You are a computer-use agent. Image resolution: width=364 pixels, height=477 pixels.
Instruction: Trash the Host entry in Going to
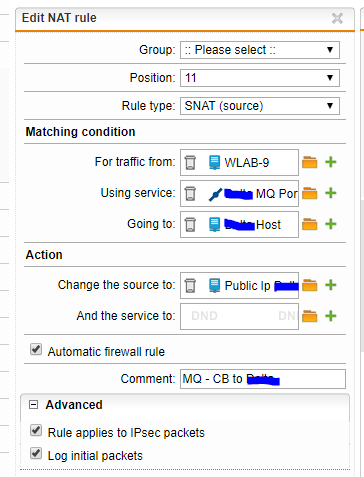click(x=190, y=224)
